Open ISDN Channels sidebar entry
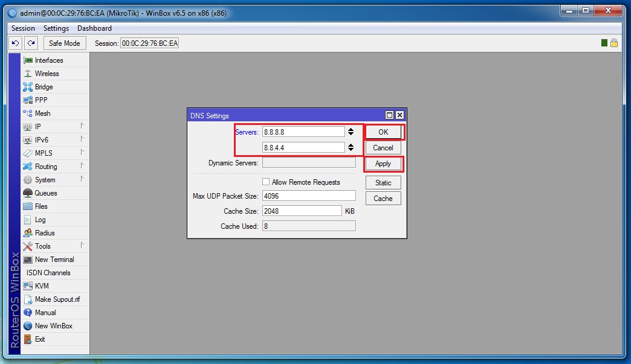The image size is (631, 364). [x=55, y=273]
